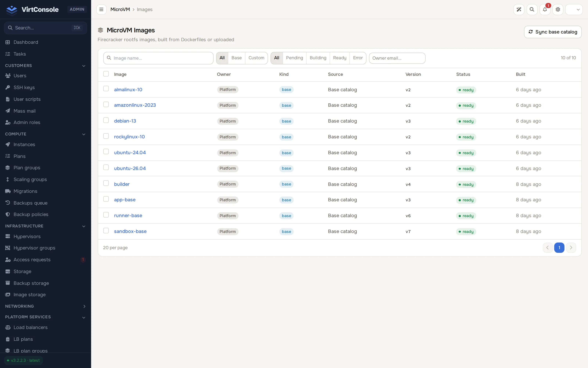Show only Error status images

(358, 58)
